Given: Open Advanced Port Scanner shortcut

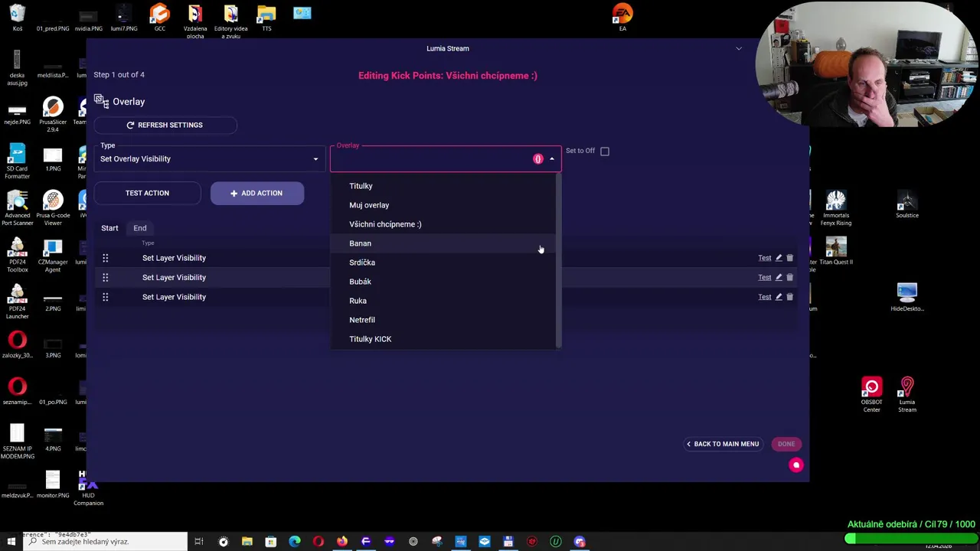Looking at the screenshot, I should click(17, 208).
